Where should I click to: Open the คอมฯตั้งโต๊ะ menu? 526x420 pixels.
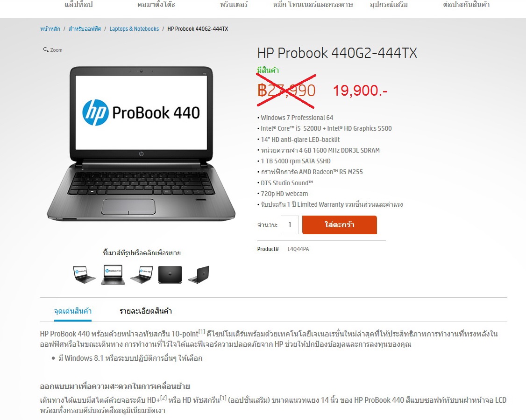pyautogui.click(x=156, y=5)
